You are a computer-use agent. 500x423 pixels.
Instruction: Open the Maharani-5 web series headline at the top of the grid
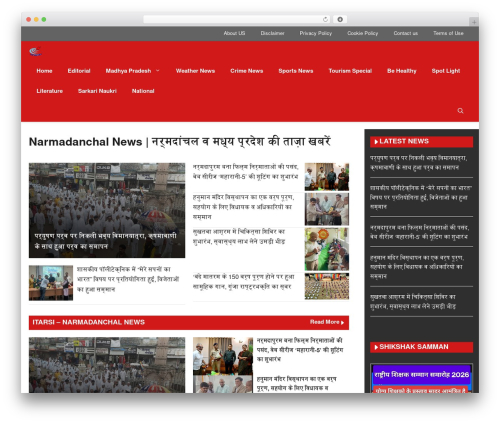tap(246, 172)
